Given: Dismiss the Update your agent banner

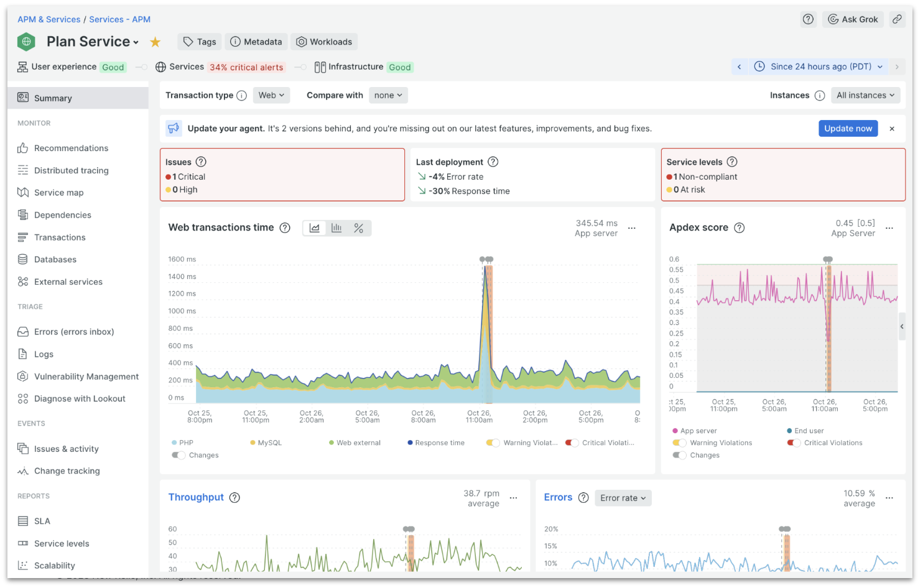Looking at the screenshot, I should coord(892,129).
